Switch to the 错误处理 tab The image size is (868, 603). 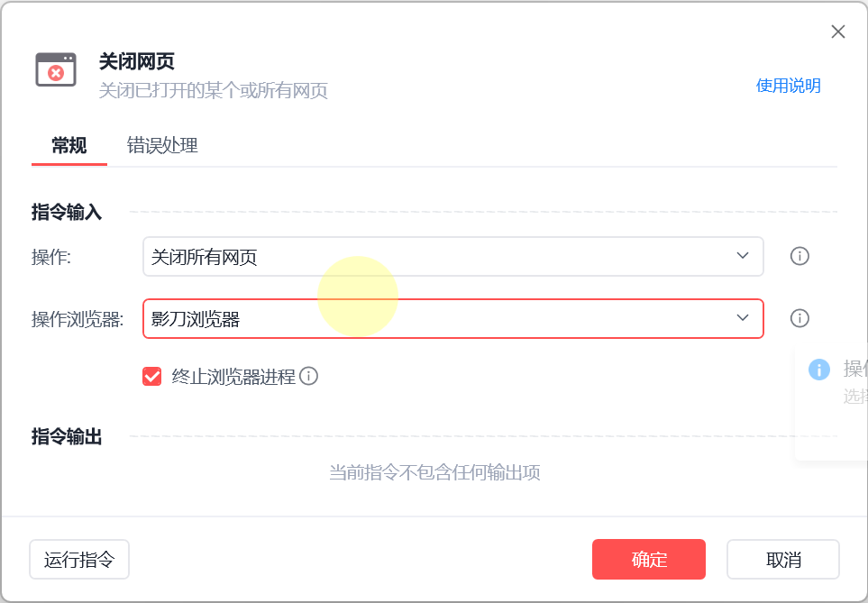(x=162, y=145)
